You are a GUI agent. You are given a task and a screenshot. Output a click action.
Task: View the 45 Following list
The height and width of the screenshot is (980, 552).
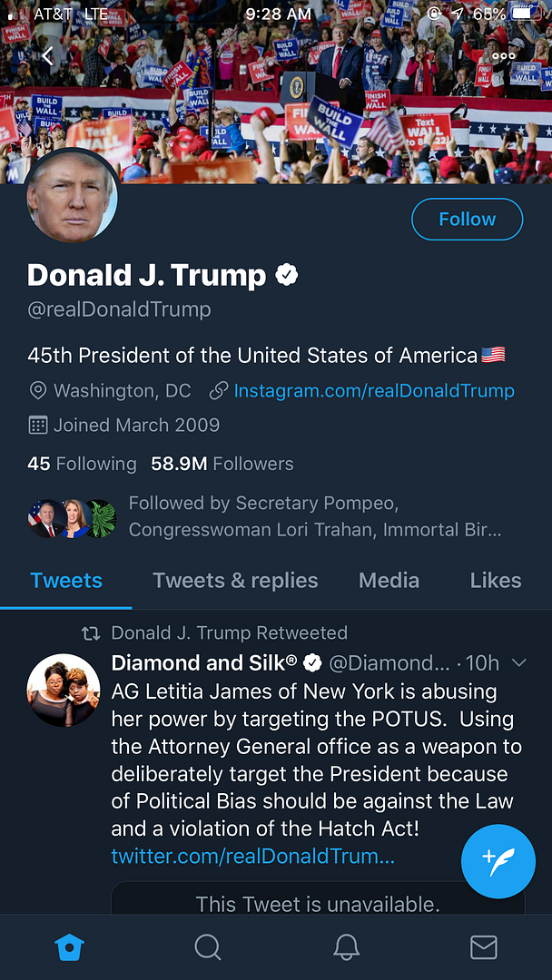[82, 464]
